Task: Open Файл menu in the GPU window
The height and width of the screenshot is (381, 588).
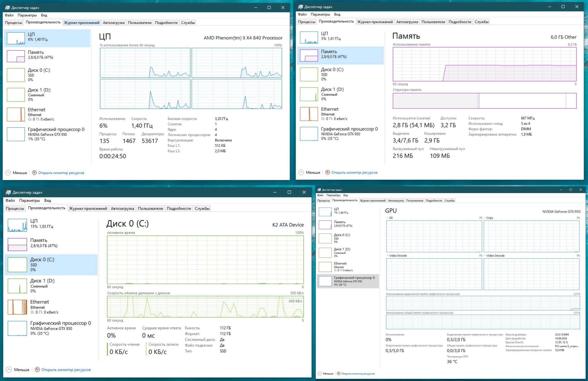Action: point(320,195)
